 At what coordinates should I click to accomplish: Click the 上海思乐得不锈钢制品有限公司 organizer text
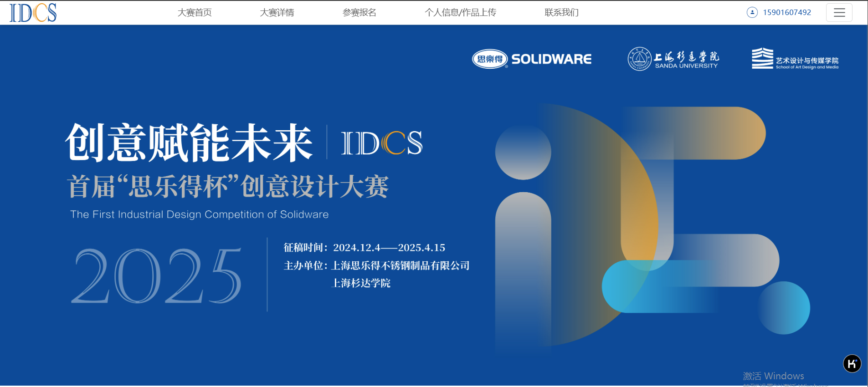401,265
